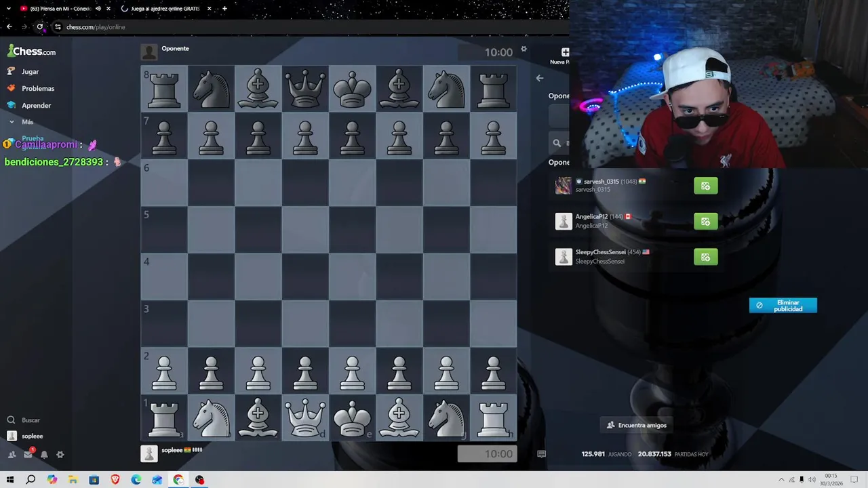Open AngelicaP12 player profile

pyautogui.click(x=592, y=217)
